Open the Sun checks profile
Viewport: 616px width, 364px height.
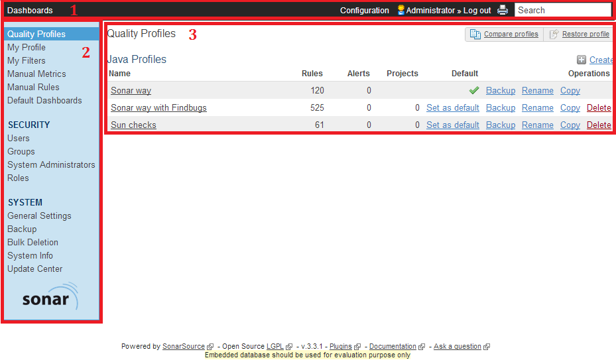[133, 125]
